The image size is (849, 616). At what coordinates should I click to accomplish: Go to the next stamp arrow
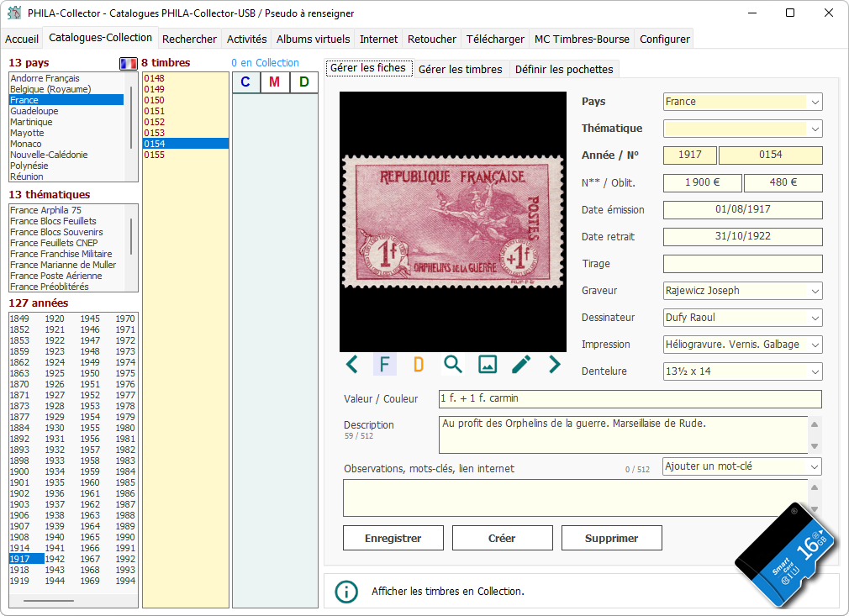pos(555,364)
